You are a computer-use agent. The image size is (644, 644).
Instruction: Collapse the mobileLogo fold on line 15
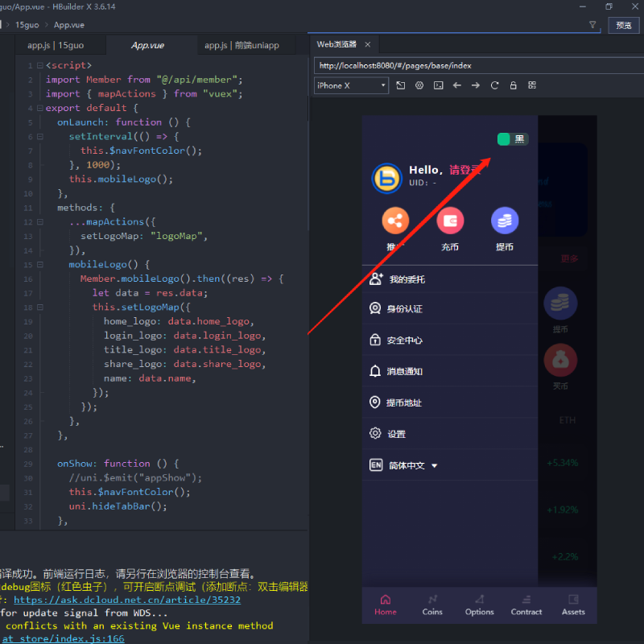pyautogui.click(x=39, y=264)
